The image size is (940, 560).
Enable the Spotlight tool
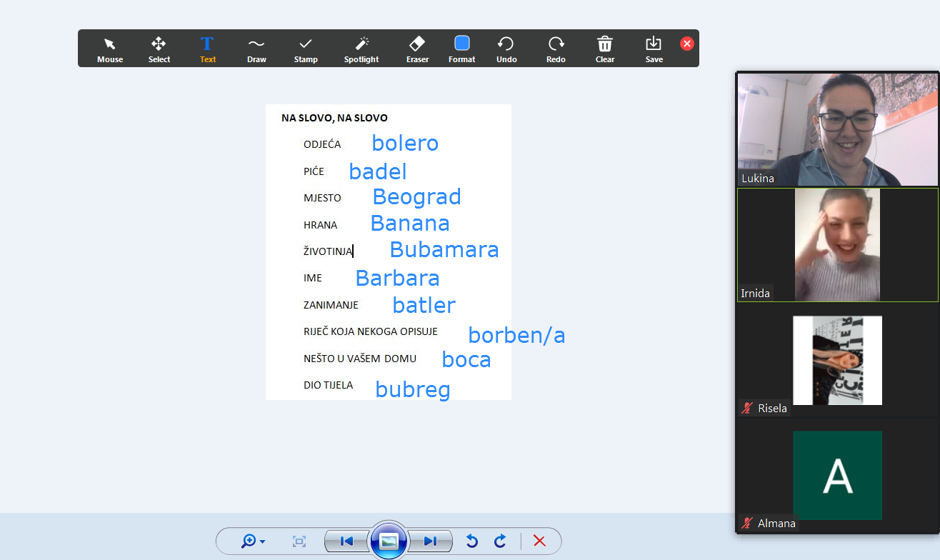click(361, 49)
